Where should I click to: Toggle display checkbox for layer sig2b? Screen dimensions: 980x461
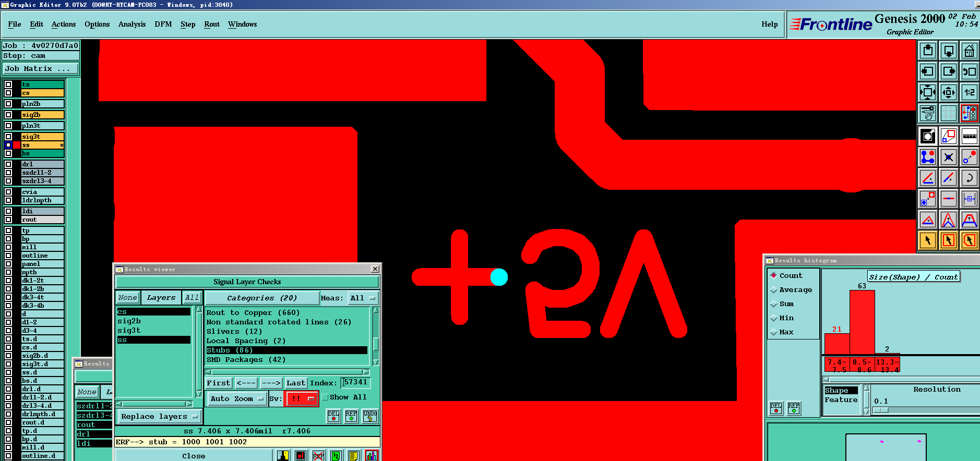(x=8, y=115)
